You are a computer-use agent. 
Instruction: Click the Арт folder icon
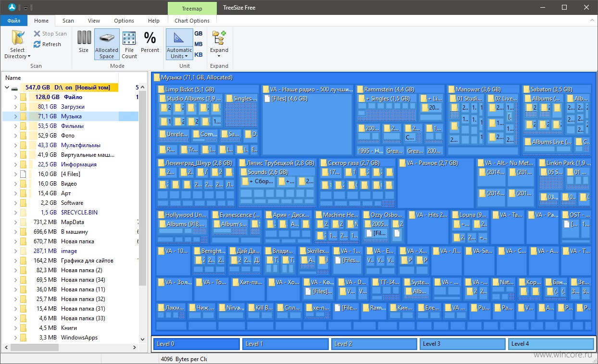point(23,193)
